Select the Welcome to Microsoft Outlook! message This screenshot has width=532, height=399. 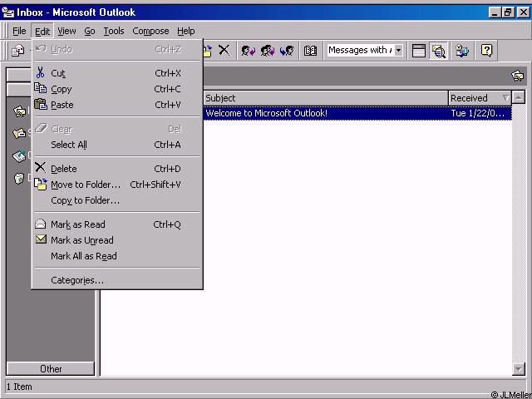point(357,113)
